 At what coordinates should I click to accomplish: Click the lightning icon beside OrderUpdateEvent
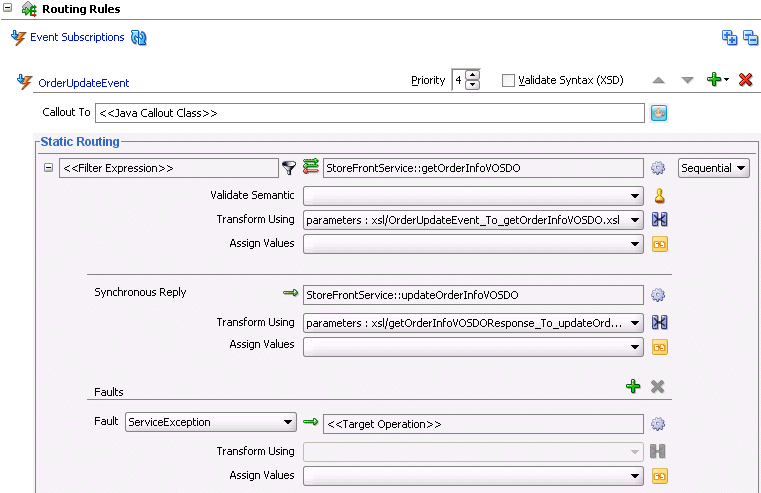24,82
